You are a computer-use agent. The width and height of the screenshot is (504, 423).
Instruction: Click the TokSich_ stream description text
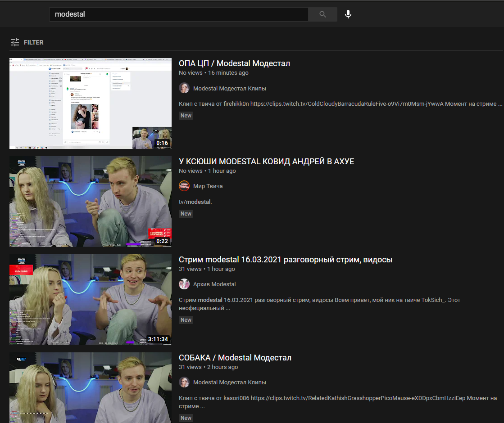[x=319, y=304]
